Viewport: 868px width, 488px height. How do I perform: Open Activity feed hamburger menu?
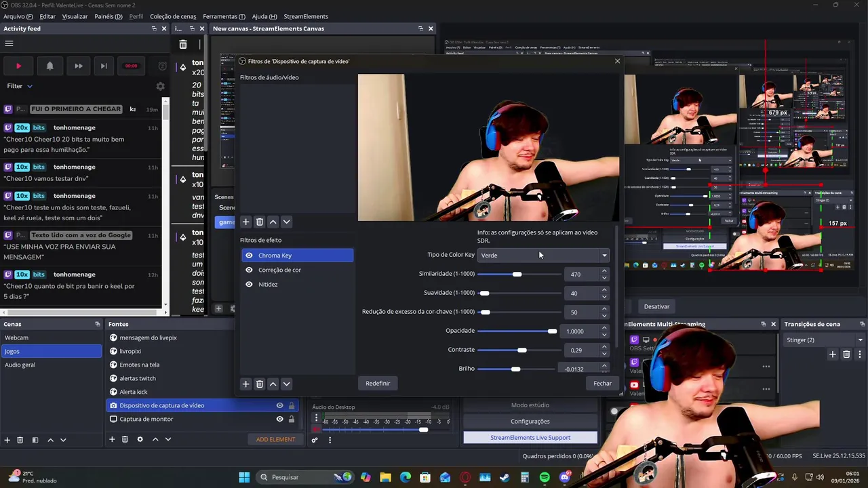pos(9,43)
